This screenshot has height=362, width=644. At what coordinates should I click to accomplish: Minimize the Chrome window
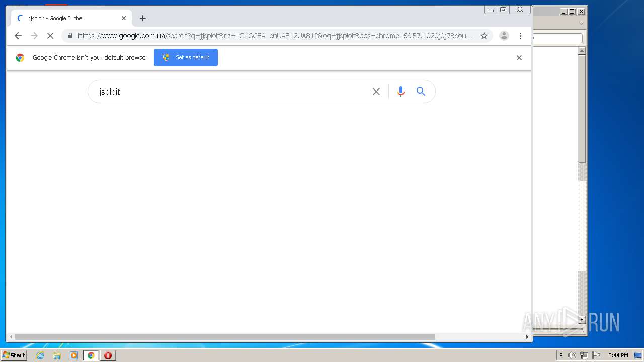tap(491, 10)
